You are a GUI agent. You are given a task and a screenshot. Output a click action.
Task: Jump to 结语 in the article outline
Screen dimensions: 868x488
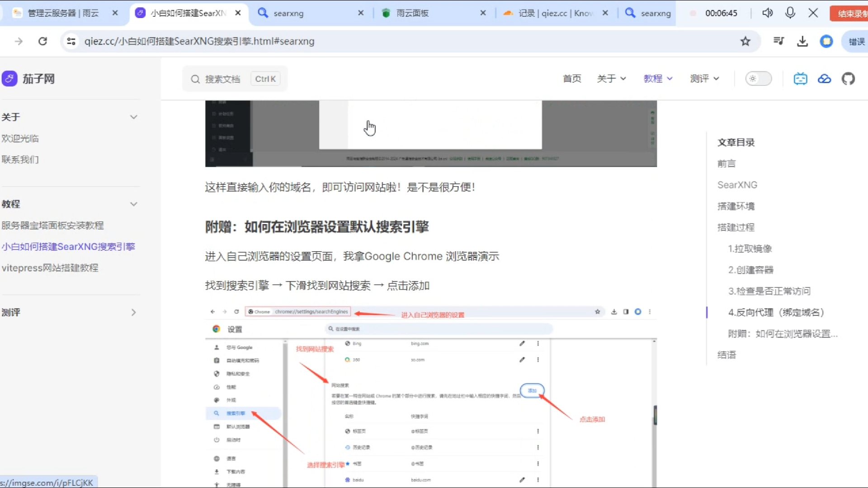pos(726,355)
